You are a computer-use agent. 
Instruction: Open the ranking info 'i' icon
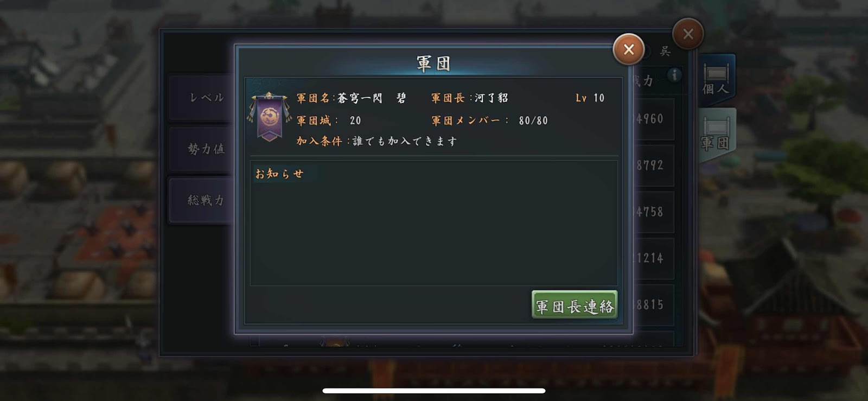click(x=674, y=75)
